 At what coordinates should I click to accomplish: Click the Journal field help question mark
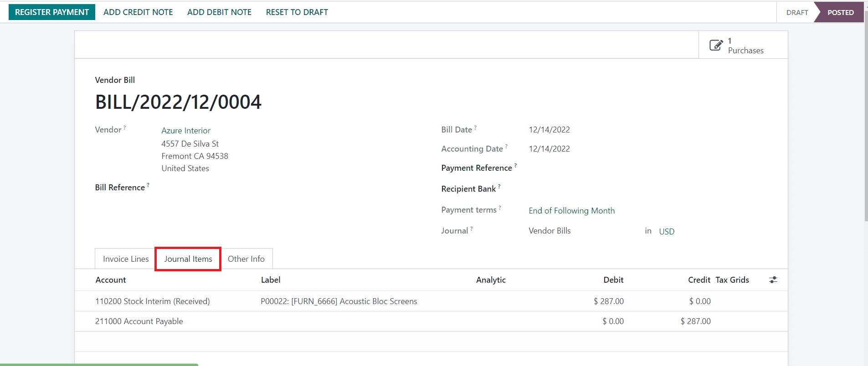coord(472,229)
